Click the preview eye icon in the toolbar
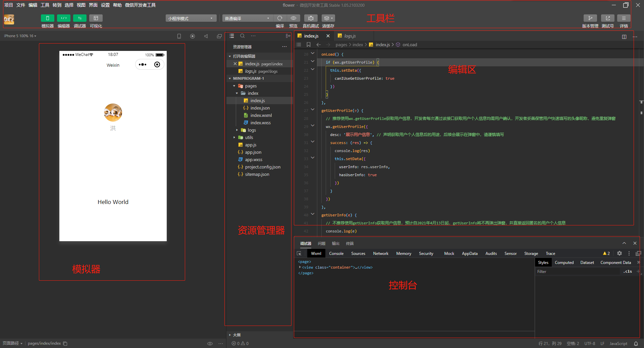This screenshot has width=644, height=348. pos(293,18)
